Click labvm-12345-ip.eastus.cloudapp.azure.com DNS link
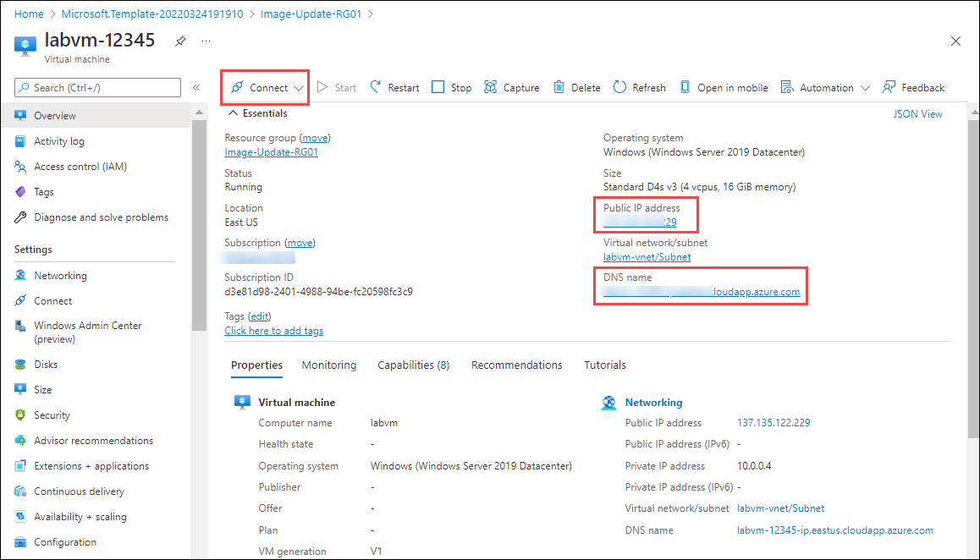The height and width of the screenshot is (560, 980). pyautogui.click(x=835, y=530)
